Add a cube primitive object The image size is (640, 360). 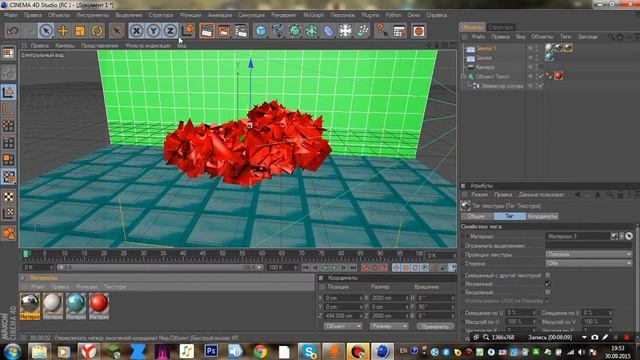tap(260, 31)
